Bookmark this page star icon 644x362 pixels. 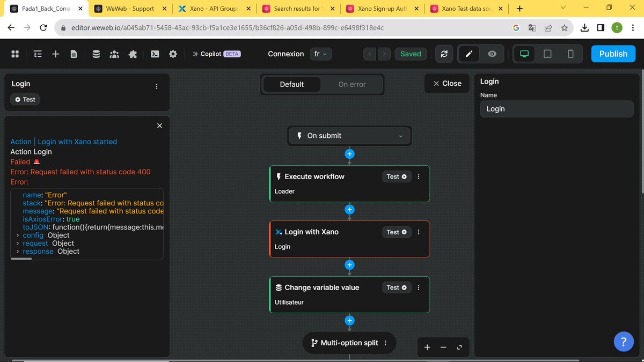point(564,28)
